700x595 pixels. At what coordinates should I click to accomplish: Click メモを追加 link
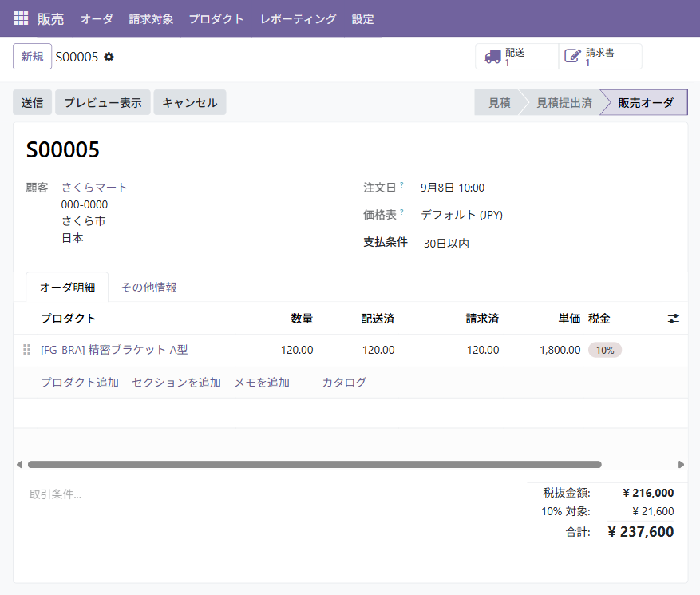tap(262, 383)
